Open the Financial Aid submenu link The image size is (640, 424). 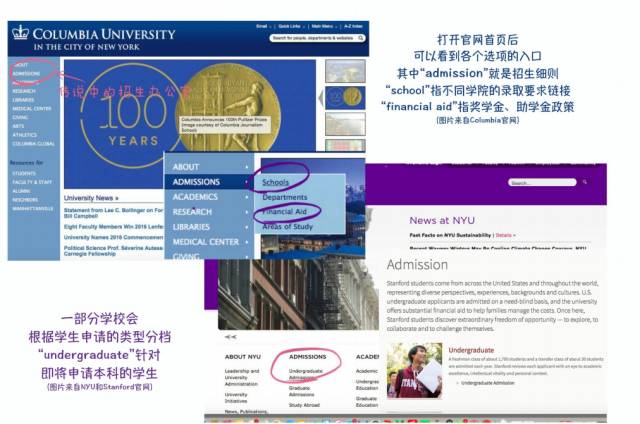(x=284, y=211)
